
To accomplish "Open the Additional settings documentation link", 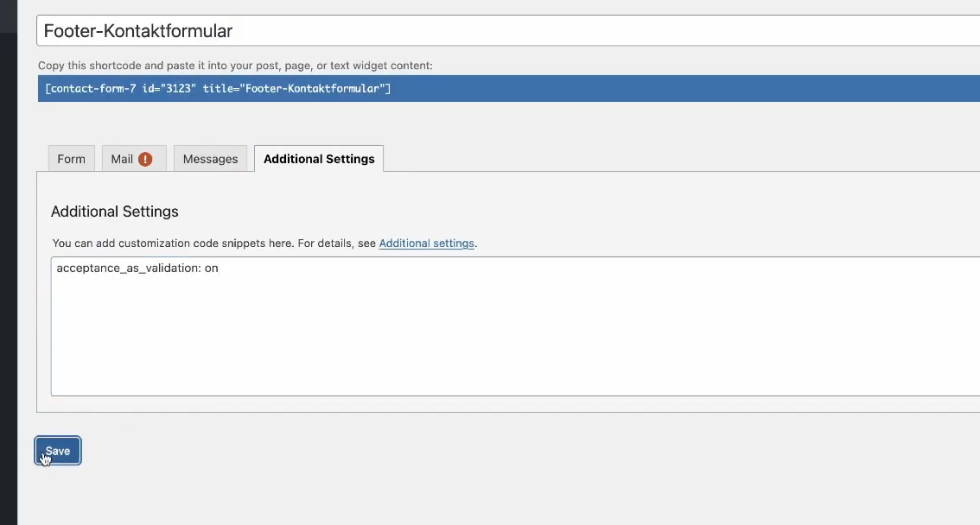I will pyautogui.click(x=427, y=243).
